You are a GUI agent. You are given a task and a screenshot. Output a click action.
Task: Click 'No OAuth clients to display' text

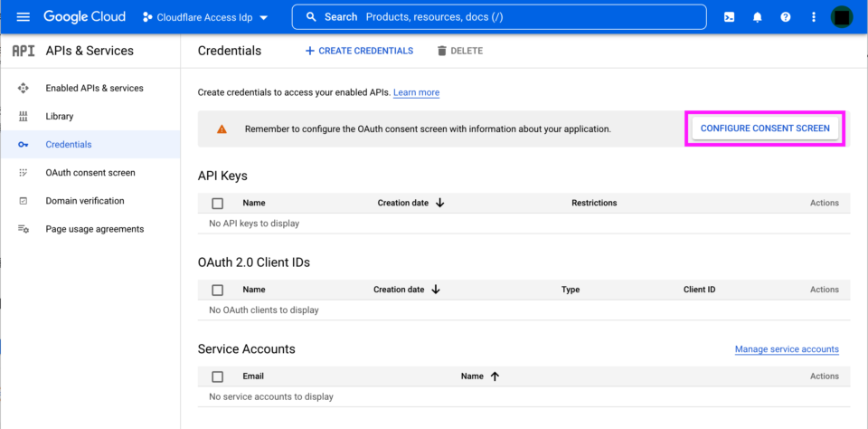click(x=263, y=310)
